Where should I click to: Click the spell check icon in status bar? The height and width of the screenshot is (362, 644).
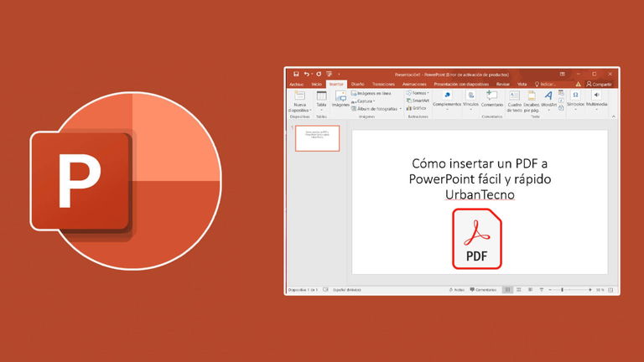click(x=325, y=290)
